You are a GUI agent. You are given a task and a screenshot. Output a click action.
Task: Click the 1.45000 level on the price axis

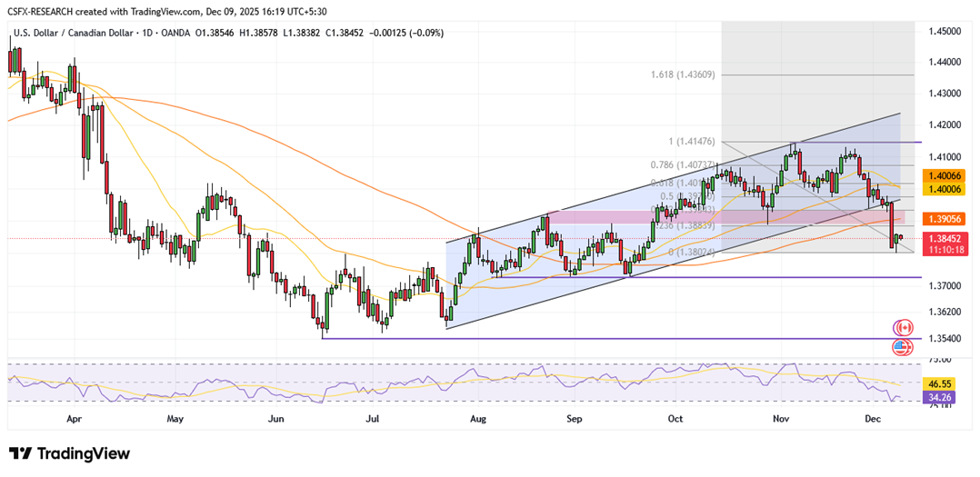coord(945,31)
